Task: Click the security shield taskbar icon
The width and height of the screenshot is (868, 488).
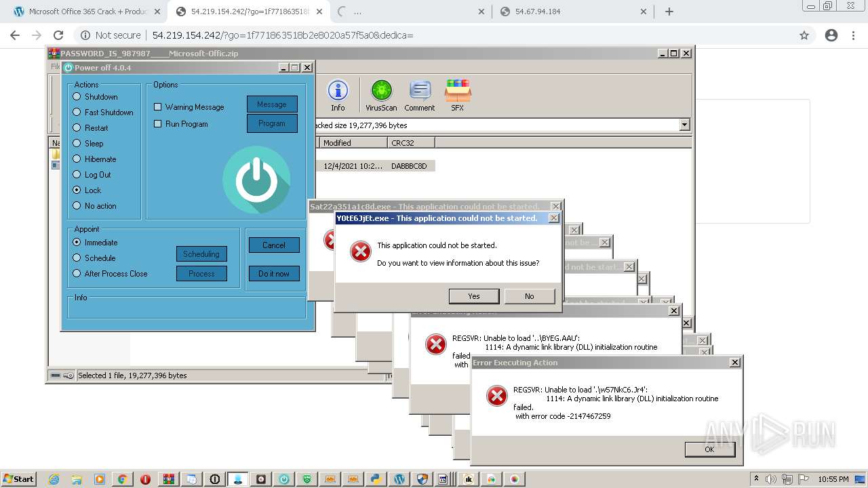Action: click(x=422, y=479)
